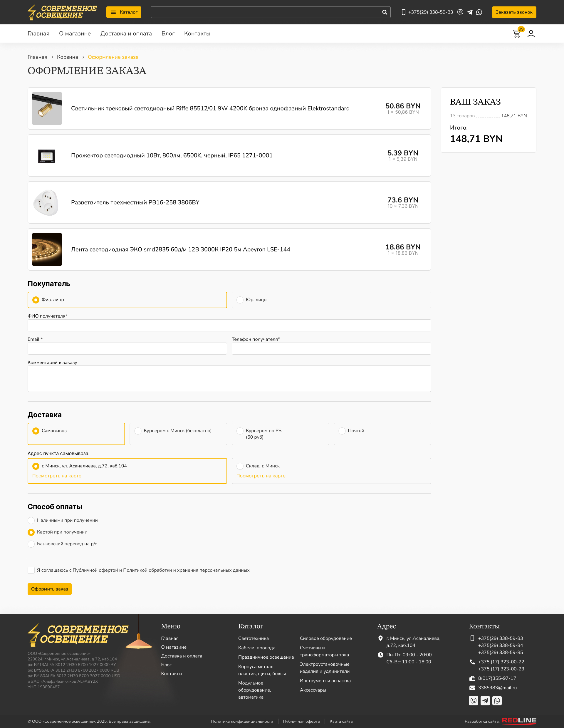
Task: Open the shopping cart icon
Action: pyautogui.click(x=516, y=34)
